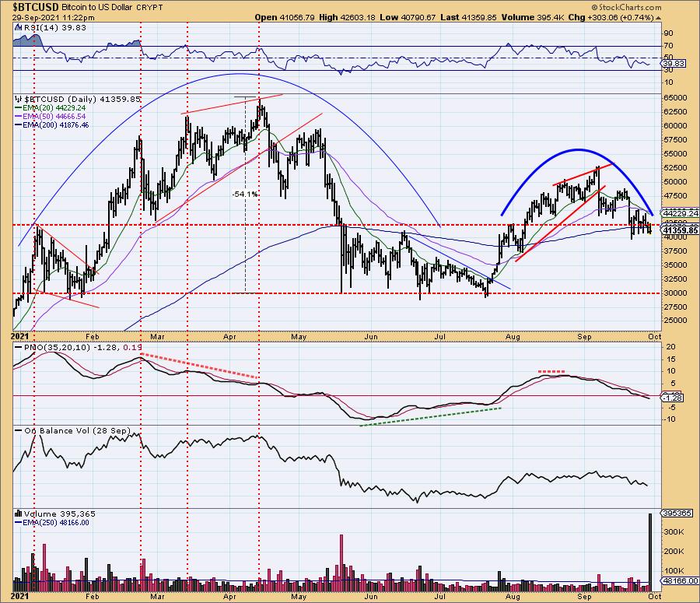
Task: Click the $BTCUSD (Daily) 41359.85 legend
Action: 82,99
